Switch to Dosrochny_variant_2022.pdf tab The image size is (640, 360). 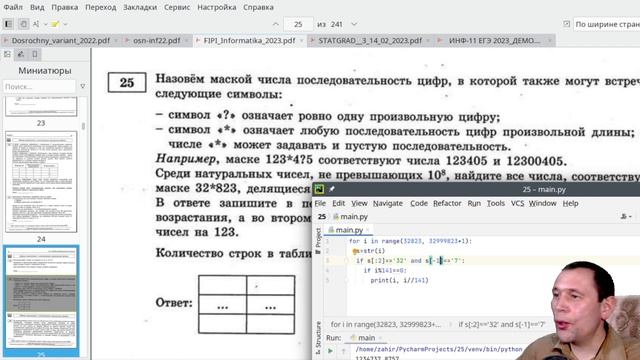click(x=60, y=40)
